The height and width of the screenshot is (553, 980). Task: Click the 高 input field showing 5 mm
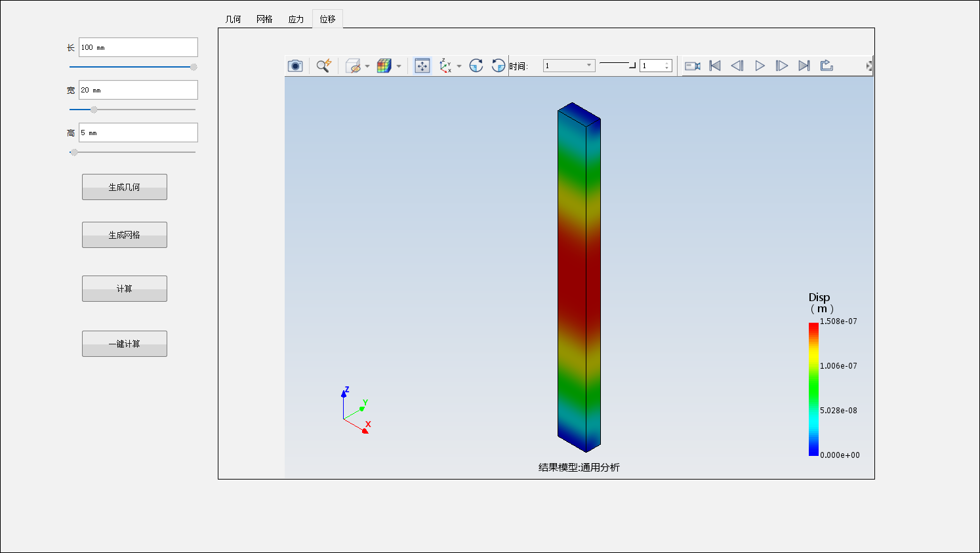[x=138, y=133]
